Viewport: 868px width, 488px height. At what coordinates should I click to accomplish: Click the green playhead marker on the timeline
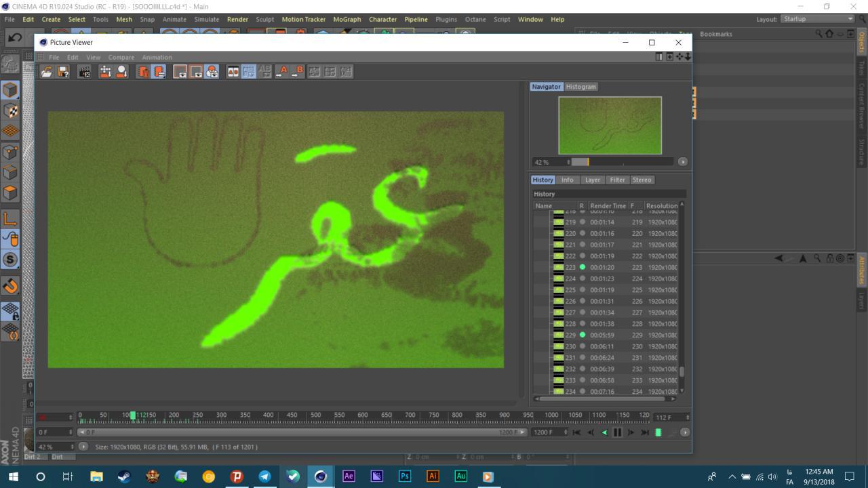[133, 415]
